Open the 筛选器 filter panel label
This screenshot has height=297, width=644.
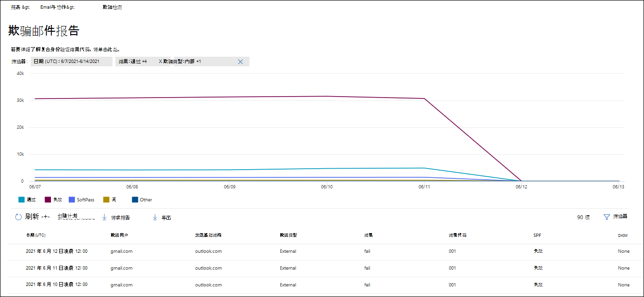click(620, 217)
